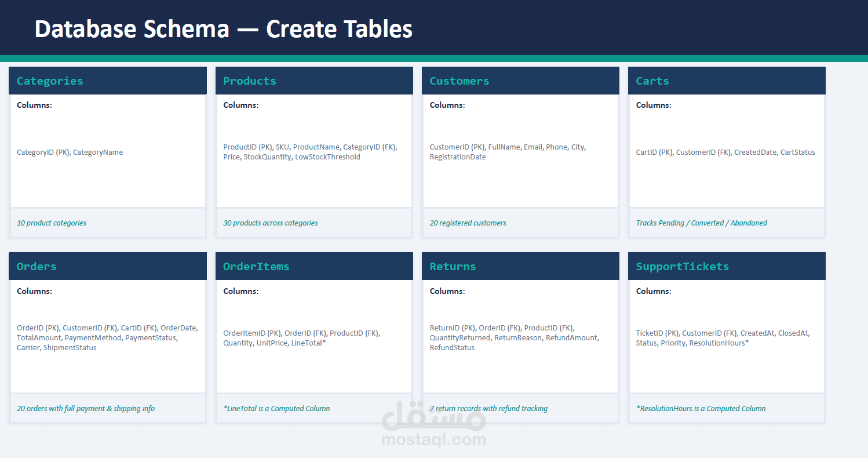Click the Columns label in Customers card

pyautogui.click(x=447, y=105)
